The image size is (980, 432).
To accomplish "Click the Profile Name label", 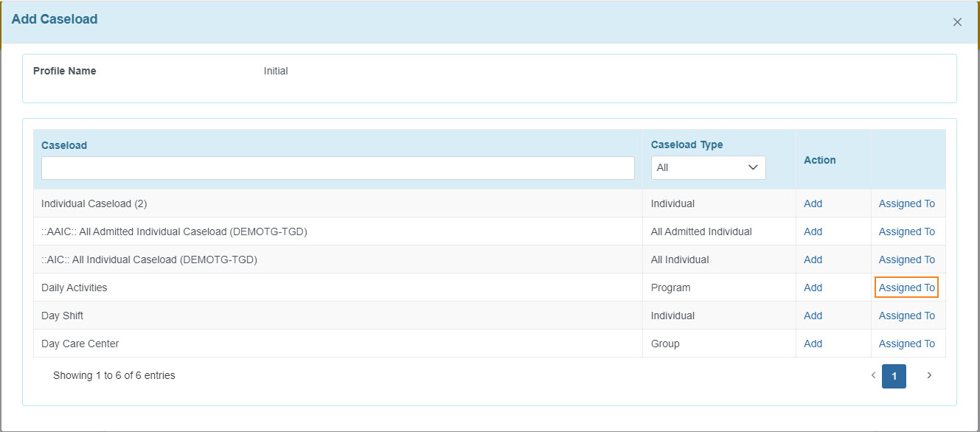I will click(x=65, y=71).
